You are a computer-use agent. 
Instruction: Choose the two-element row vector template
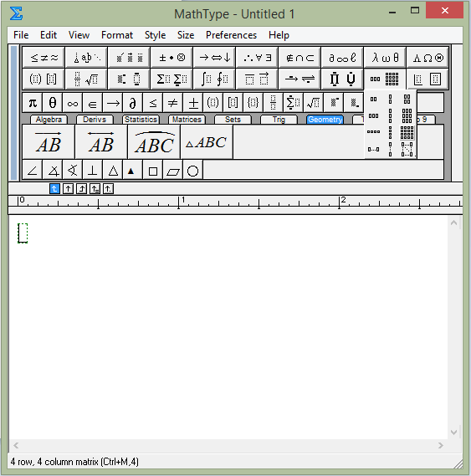[x=373, y=99]
